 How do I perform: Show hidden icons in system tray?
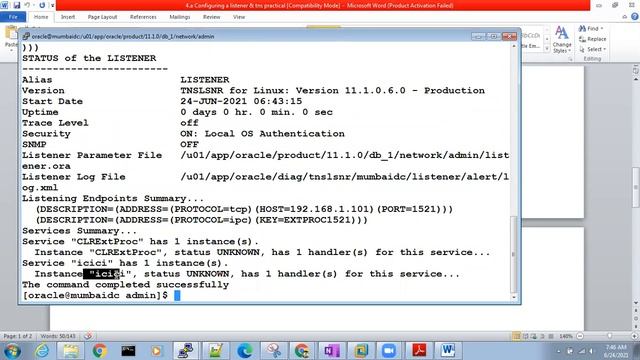point(558,351)
